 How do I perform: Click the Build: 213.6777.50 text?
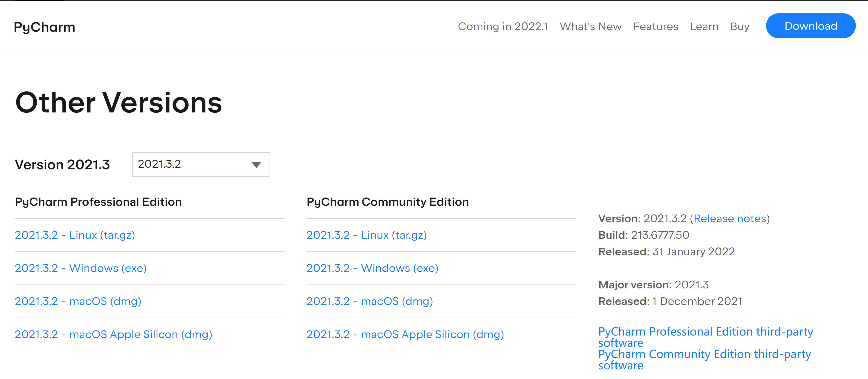644,235
